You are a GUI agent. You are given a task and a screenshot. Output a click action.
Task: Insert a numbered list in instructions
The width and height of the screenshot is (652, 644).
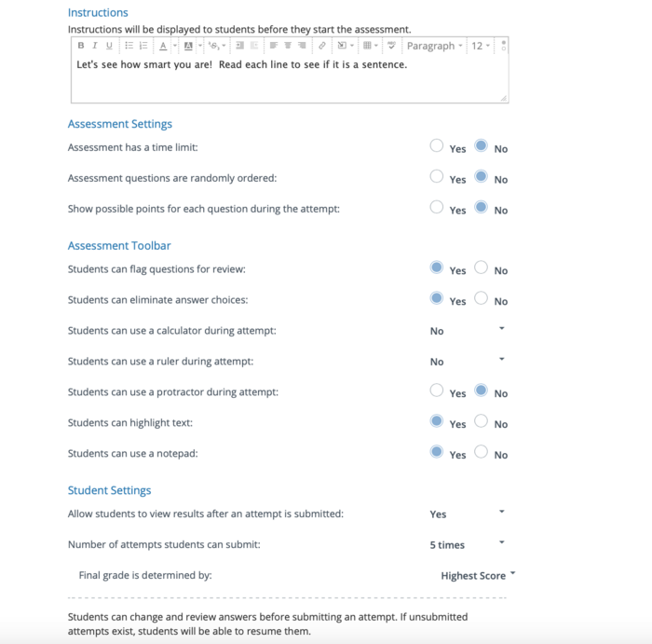[143, 46]
